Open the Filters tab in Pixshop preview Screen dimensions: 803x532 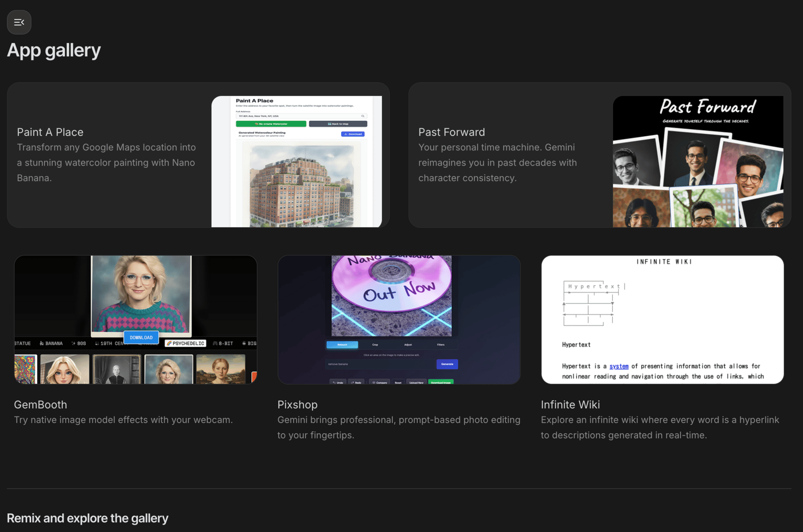click(x=441, y=345)
